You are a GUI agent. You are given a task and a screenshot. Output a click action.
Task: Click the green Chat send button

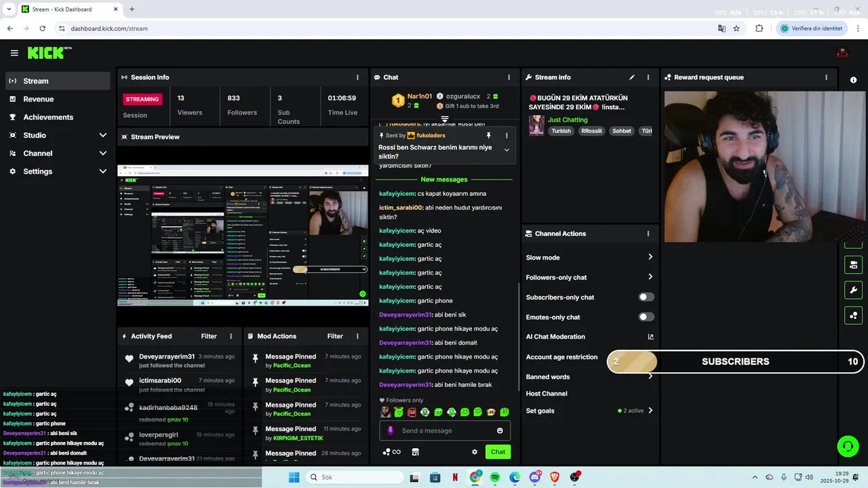(x=498, y=452)
